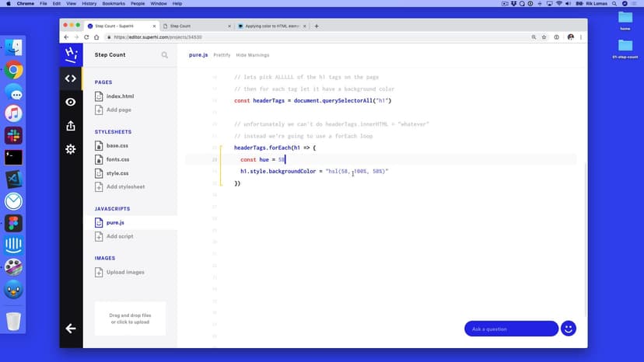The width and height of the screenshot is (644, 362).
Task: Click Add page link
Action: pos(118,110)
